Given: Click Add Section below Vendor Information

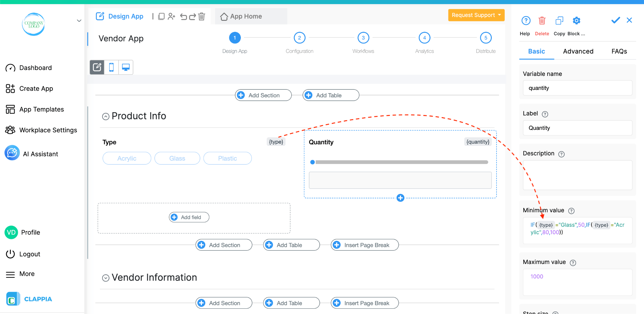Looking at the screenshot, I should [x=224, y=303].
